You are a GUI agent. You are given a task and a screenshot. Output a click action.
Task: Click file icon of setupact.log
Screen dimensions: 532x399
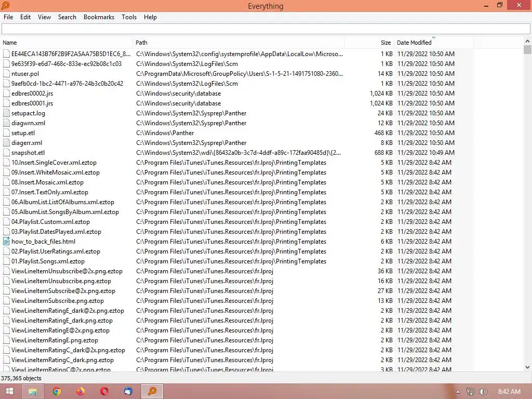coord(6,113)
